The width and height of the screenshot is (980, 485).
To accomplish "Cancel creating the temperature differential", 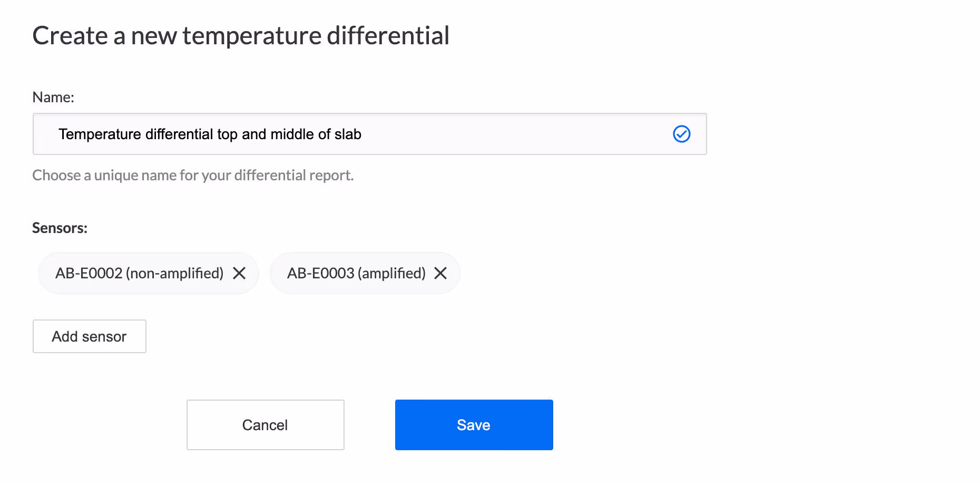I will pos(266,425).
